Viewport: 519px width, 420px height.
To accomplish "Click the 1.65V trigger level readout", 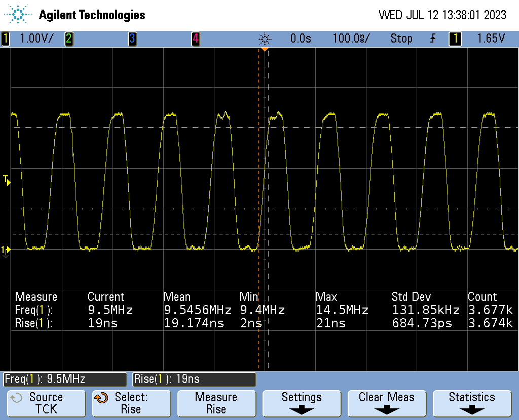I will click(491, 39).
